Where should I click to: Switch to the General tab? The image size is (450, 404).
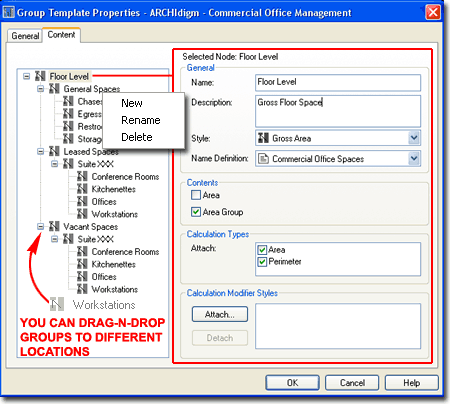tap(25, 36)
